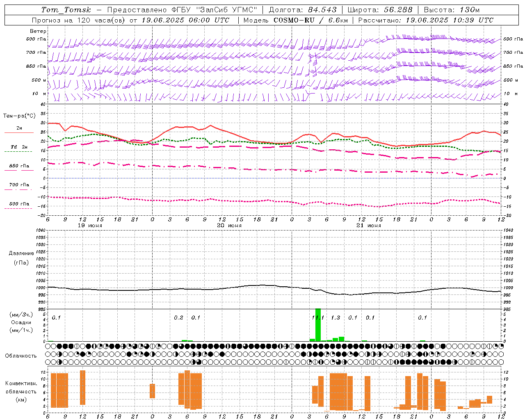525x420 pixels.
Task: Click the 2м solid-line temperature legend entry
Action: 19,130
